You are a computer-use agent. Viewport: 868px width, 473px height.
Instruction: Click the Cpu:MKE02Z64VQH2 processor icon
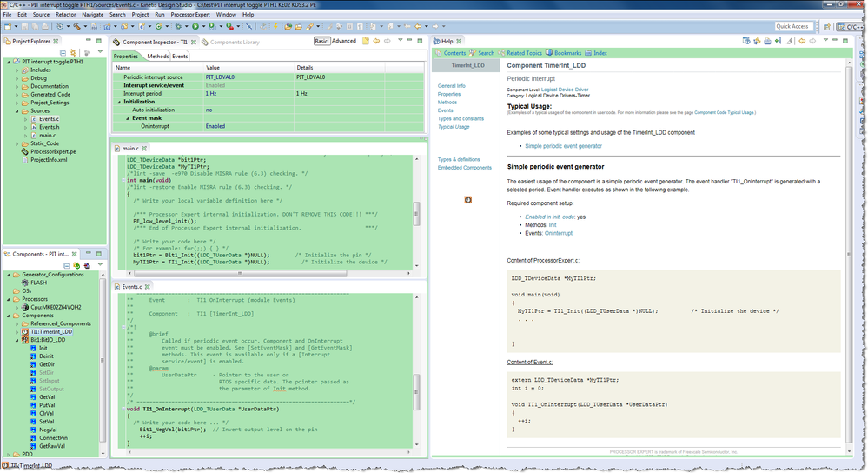click(x=25, y=308)
